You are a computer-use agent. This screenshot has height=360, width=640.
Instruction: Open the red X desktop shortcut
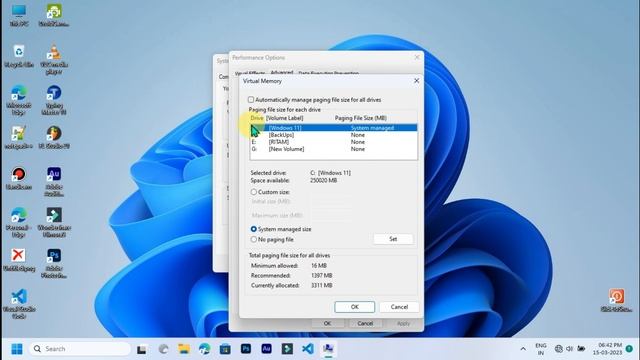(19, 260)
